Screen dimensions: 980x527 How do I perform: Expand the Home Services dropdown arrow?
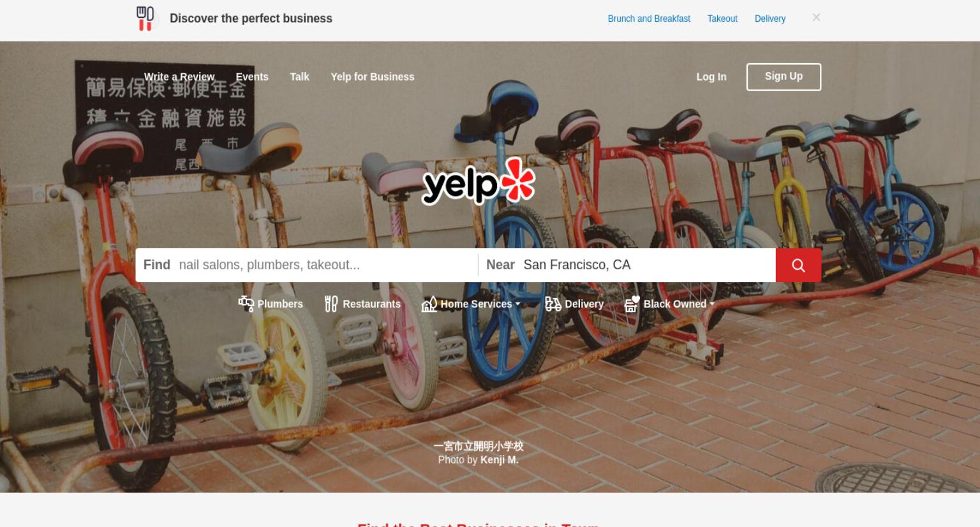pos(517,304)
